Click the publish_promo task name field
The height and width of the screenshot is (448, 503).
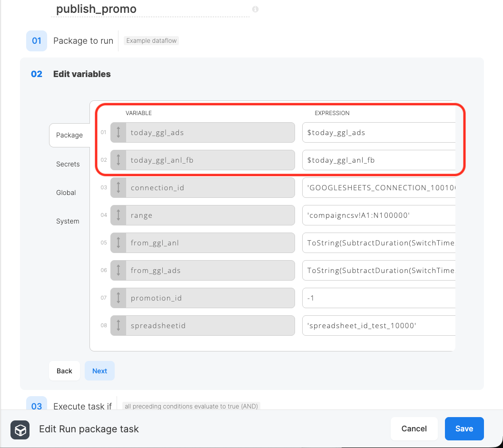pyautogui.click(x=150, y=9)
